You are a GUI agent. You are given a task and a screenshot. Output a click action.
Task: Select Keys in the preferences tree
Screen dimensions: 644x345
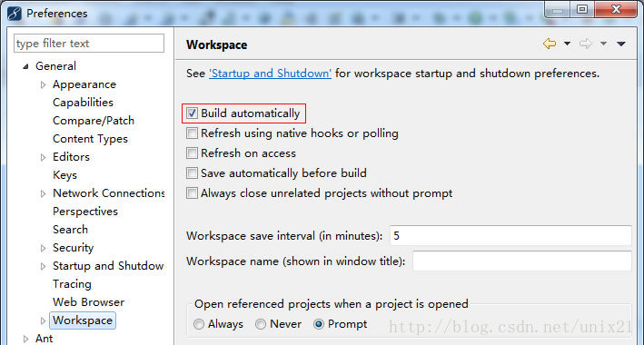(64, 175)
